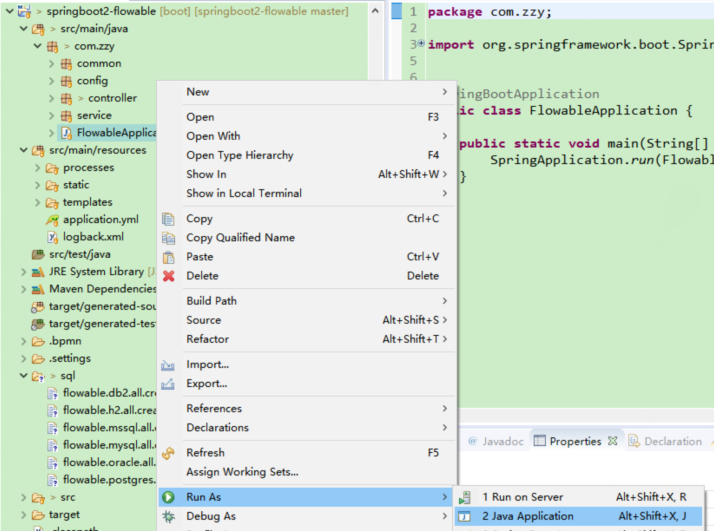
Task: Expand the templates folder
Action: pos(38,203)
